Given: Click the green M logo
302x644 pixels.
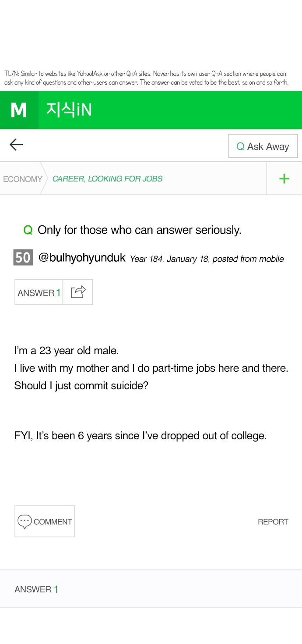Looking at the screenshot, I should (x=19, y=110).
